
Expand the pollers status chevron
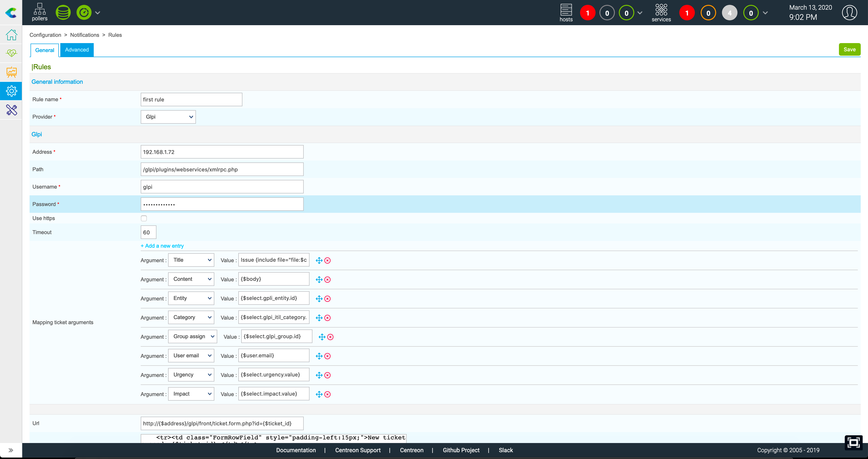coord(98,13)
